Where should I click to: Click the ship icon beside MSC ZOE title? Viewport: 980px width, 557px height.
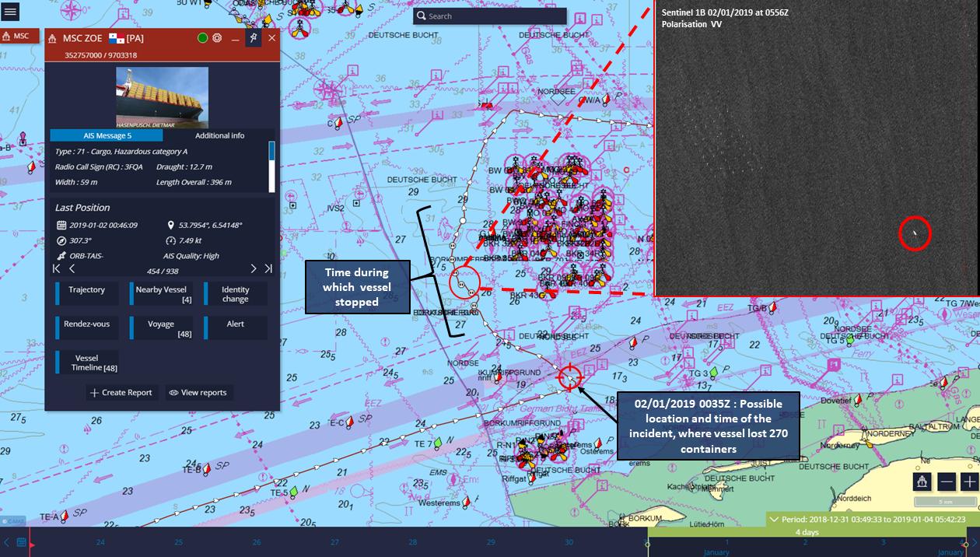(x=52, y=39)
